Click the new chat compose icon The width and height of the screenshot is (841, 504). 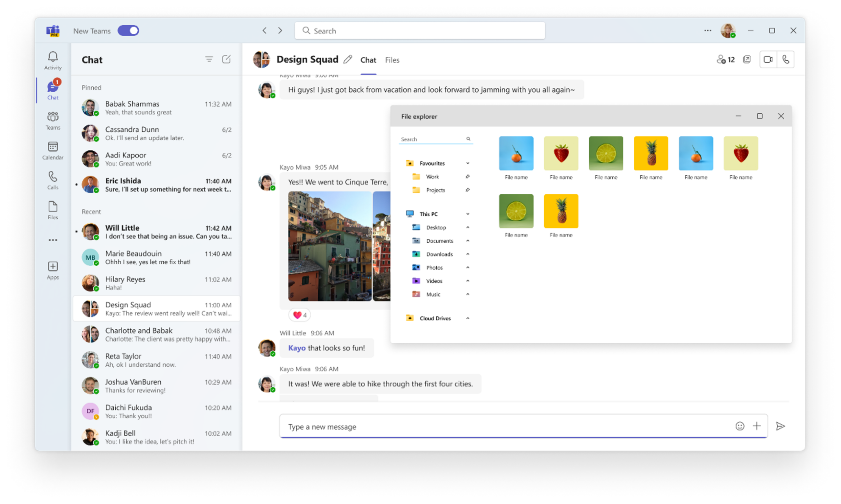pyautogui.click(x=226, y=59)
